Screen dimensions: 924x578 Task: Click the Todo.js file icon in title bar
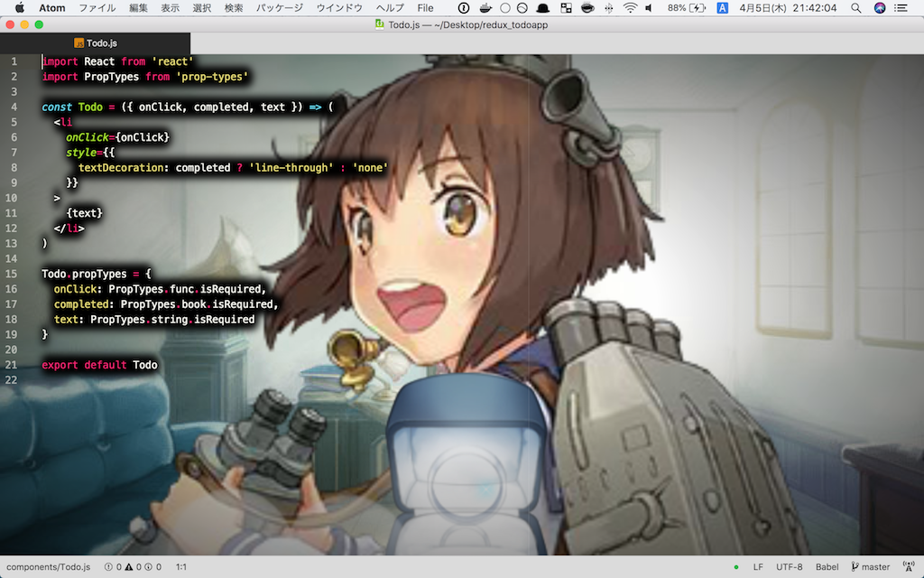pos(380,24)
